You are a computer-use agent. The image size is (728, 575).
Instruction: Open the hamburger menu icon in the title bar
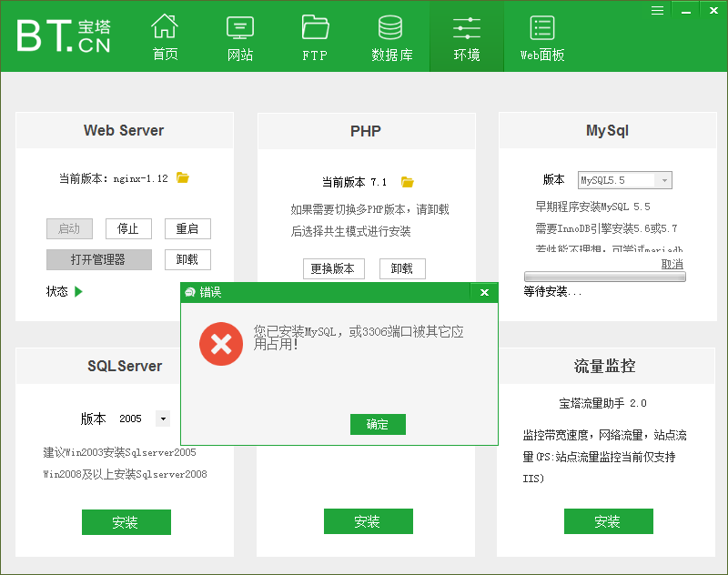(657, 10)
